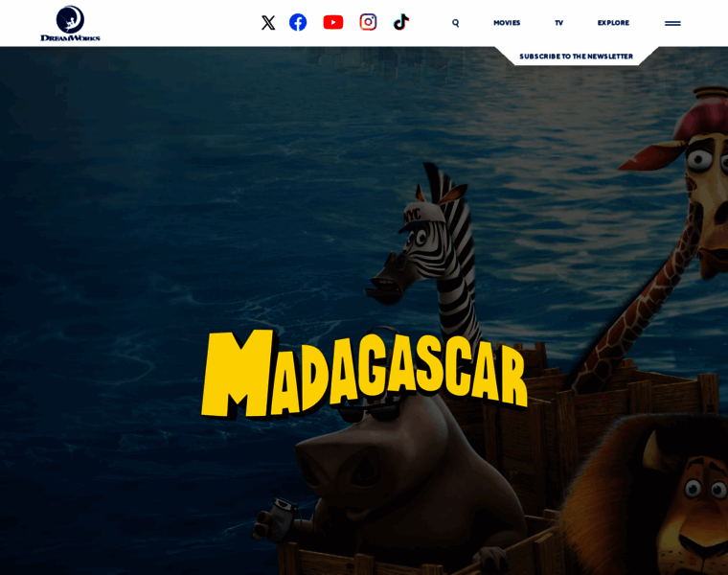Screen dimensions: 728x575
Task: Open the TV menu
Action: [559, 23]
